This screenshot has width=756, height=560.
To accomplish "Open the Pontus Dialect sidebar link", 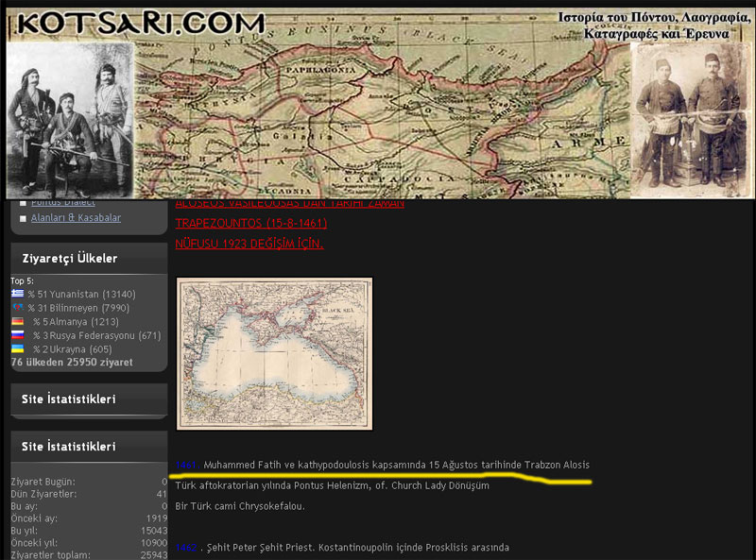I will pos(62,203).
